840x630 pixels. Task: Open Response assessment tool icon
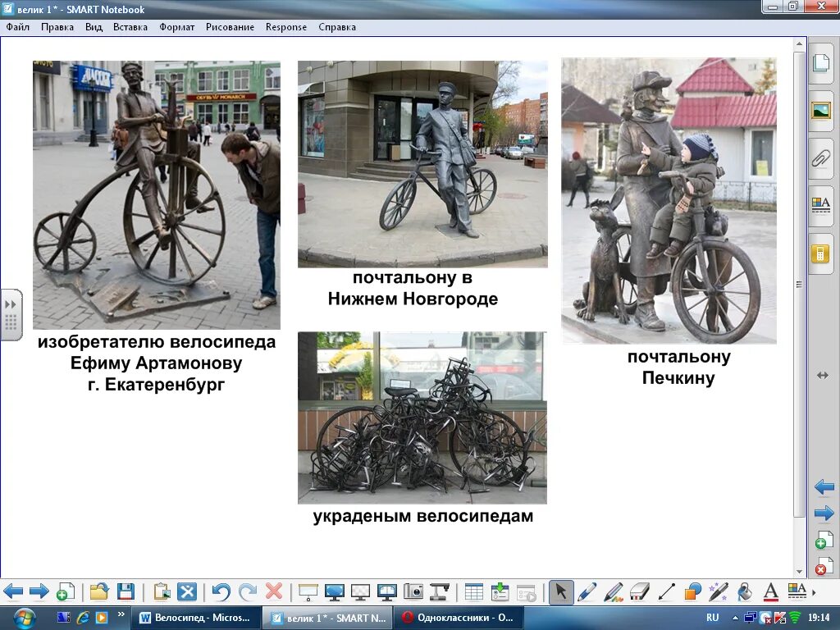click(500, 592)
